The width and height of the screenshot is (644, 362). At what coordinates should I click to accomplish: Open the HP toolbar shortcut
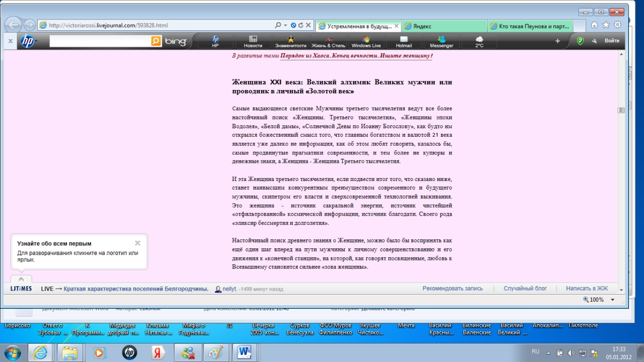tap(215, 42)
